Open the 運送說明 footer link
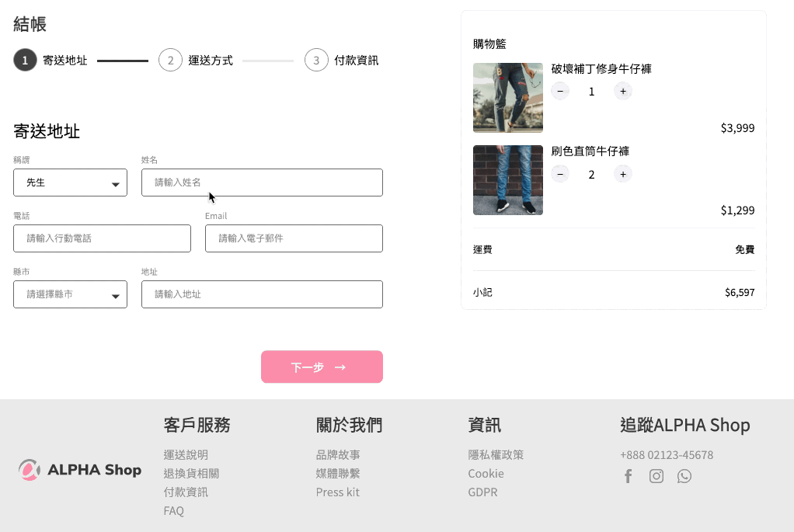794x532 pixels. (x=186, y=454)
